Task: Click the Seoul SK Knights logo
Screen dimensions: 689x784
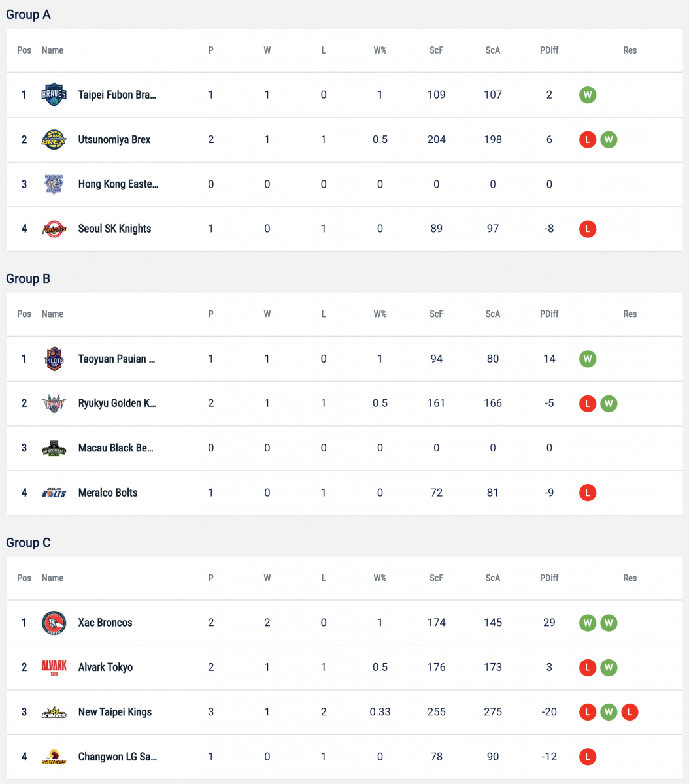Action: point(54,229)
